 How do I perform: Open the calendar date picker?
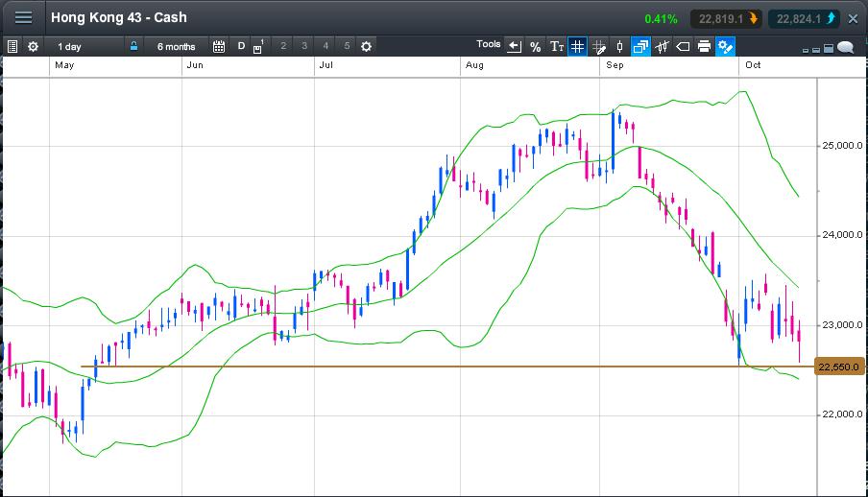click(x=219, y=46)
